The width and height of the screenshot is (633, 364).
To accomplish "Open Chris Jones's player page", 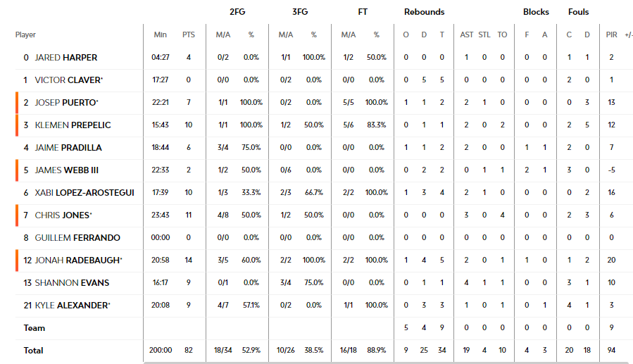I will (x=63, y=215).
